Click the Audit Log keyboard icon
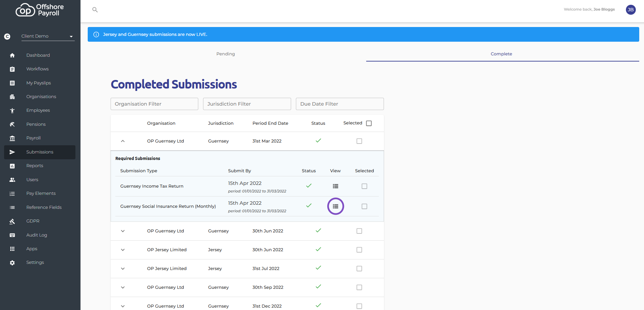The height and width of the screenshot is (310, 644). [12, 235]
